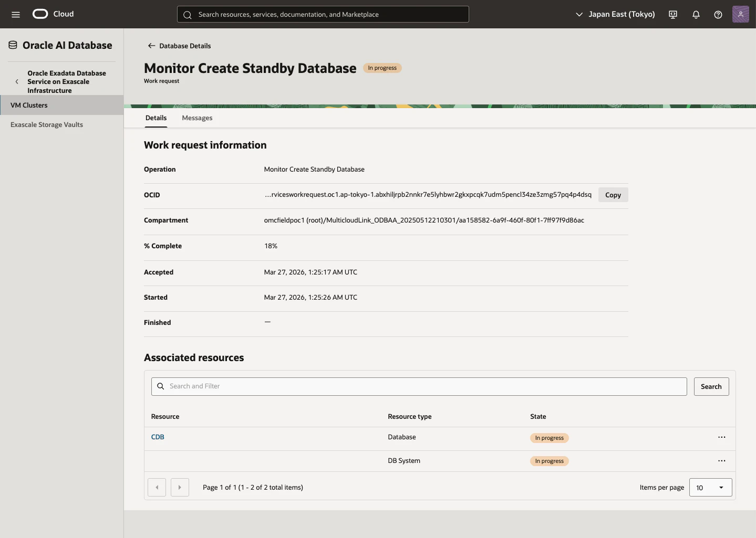Open the CDB resource link
This screenshot has width=756, height=538.
pos(158,437)
